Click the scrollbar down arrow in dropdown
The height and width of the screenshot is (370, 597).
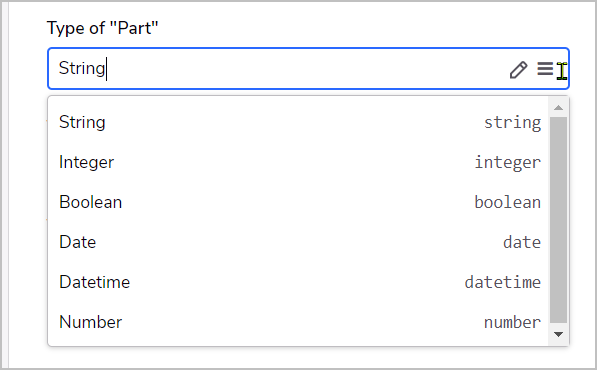[x=559, y=335]
